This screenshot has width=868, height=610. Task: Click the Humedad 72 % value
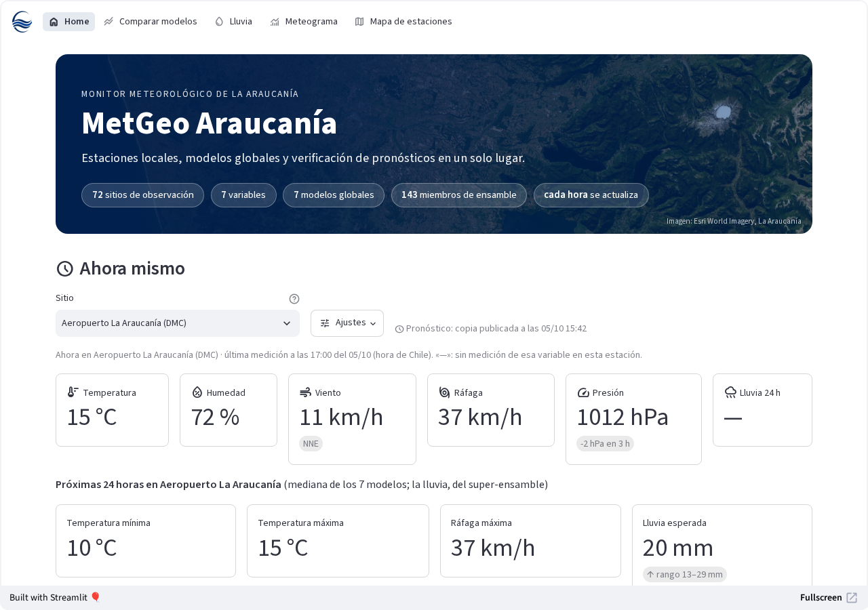click(x=215, y=417)
